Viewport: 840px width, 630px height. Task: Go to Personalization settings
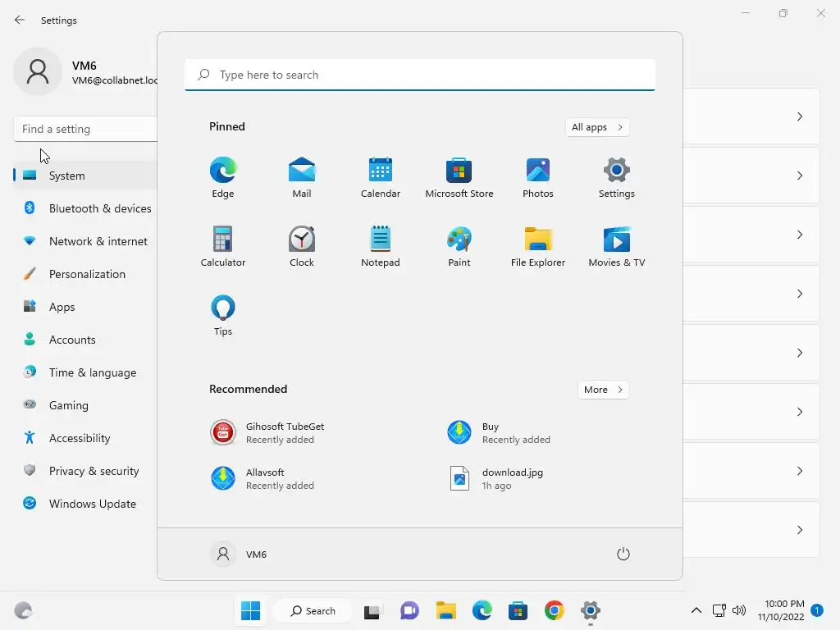point(85,274)
